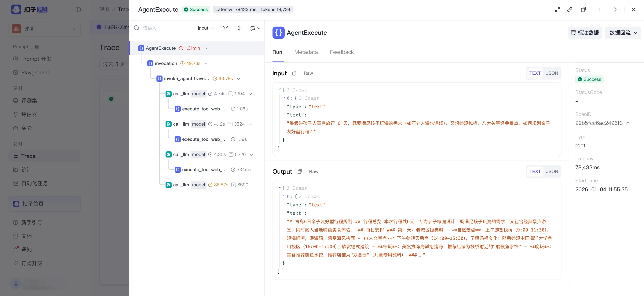Click the 标注数据 button
This screenshot has width=644, height=296.
pyautogui.click(x=585, y=32)
